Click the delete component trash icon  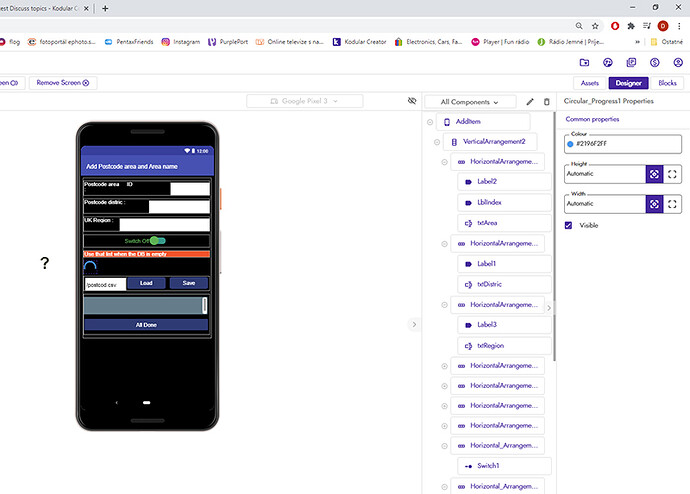[x=546, y=102]
